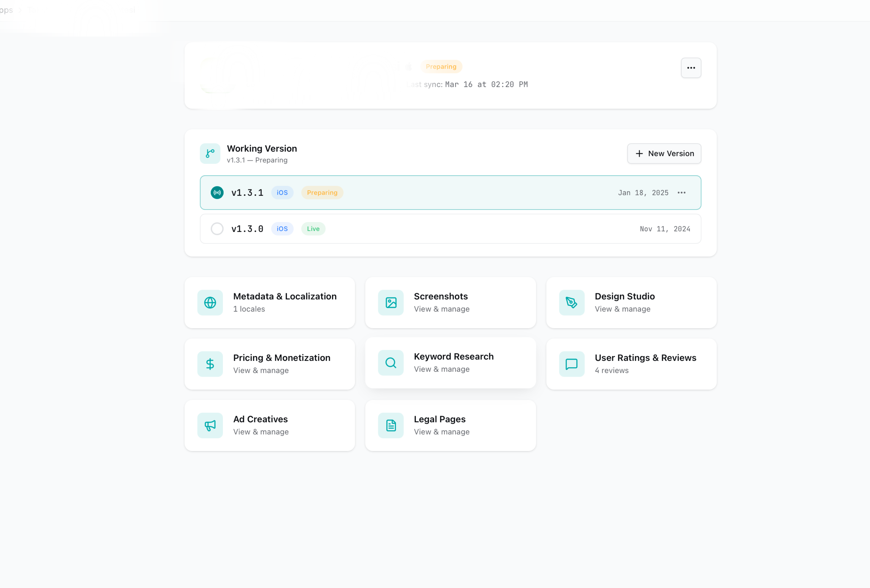This screenshot has width=870, height=588.
Task: Open the ellipsis menu on the v1.3.1 row
Action: coord(681,192)
